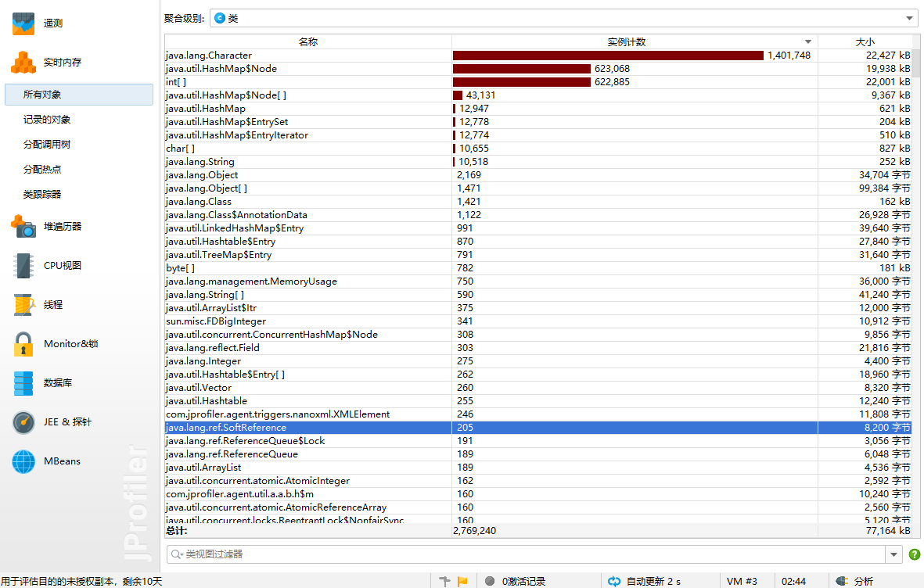Click the 0激活记录 status bar entry
The width and height of the screenshot is (924, 588).
tap(524, 582)
